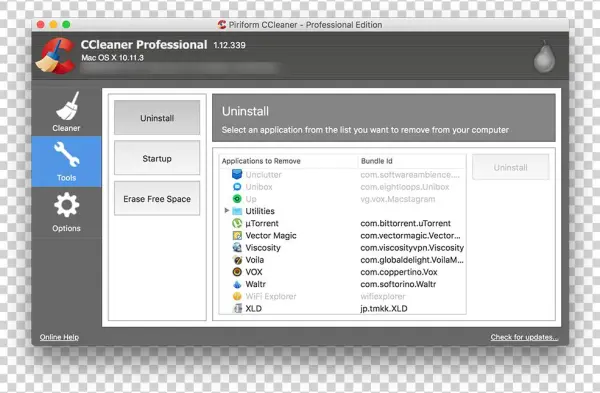Click bundle id com.coppertino.Vox
Viewport: 600px width, 393px height.
tap(399, 272)
